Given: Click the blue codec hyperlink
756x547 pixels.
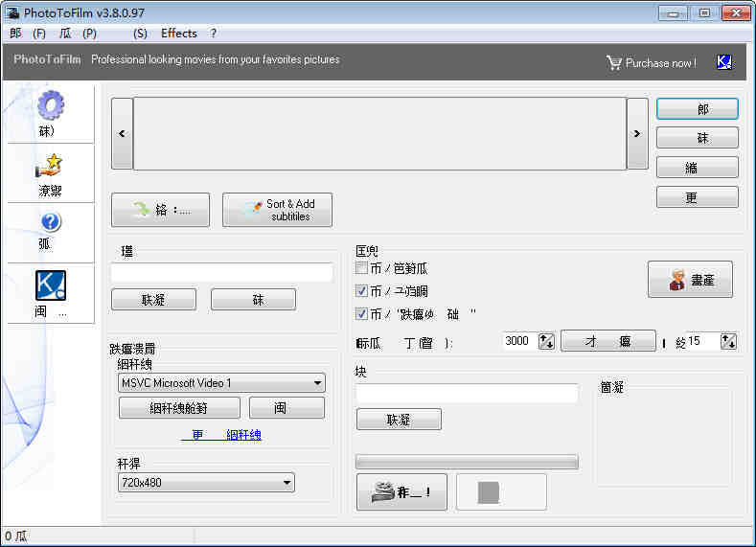Looking at the screenshot, I should tap(221, 435).
